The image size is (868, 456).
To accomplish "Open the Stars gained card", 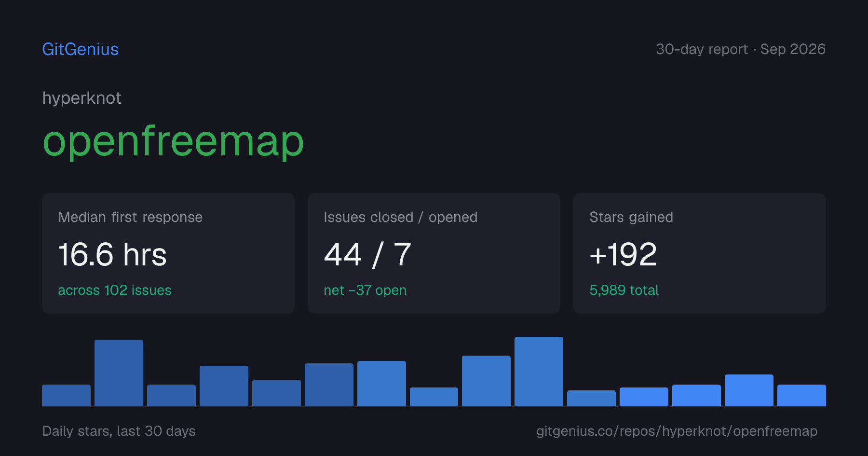I will click(x=700, y=253).
